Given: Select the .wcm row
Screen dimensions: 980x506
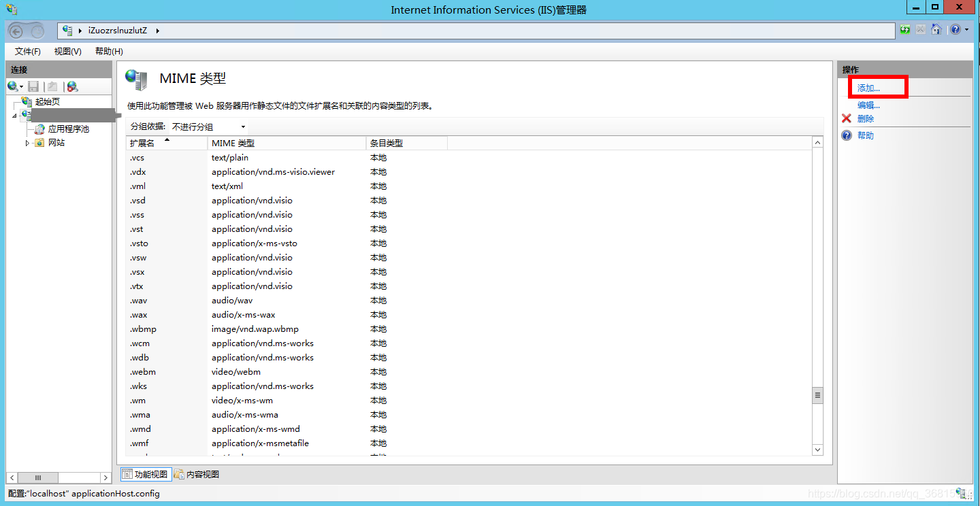Looking at the screenshot, I should click(469, 343).
